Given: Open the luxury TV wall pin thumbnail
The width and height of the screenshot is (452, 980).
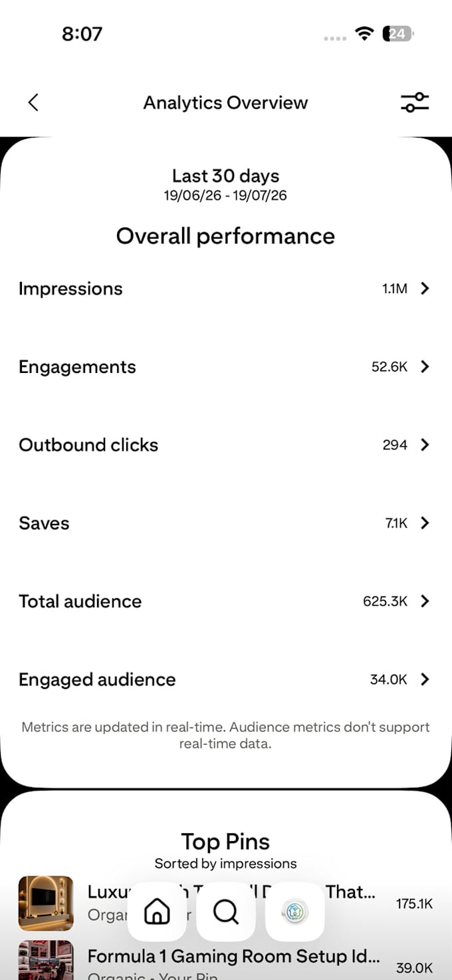Looking at the screenshot, I should pos(46,903).
